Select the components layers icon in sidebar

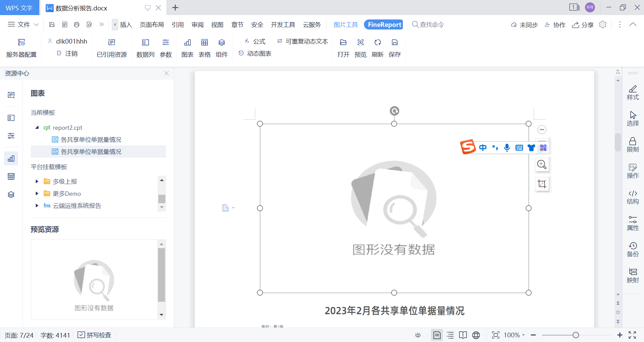point(11,194)
